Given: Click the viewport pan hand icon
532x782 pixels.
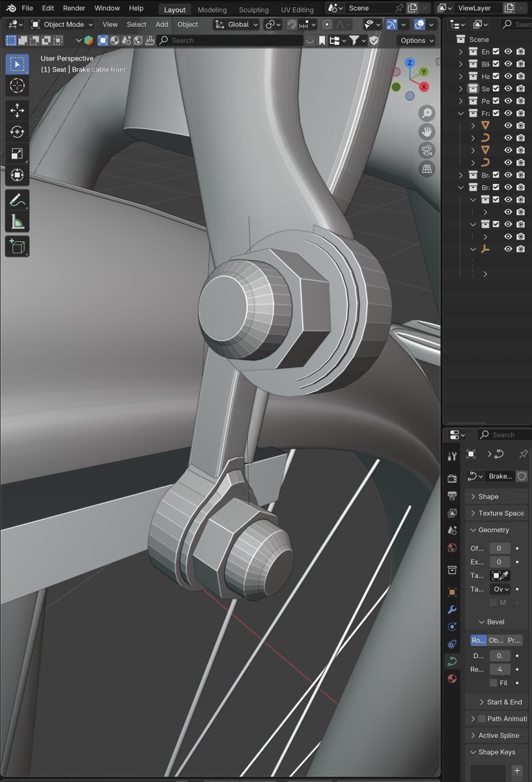Looking at the screenshot, I should (427, 132).
